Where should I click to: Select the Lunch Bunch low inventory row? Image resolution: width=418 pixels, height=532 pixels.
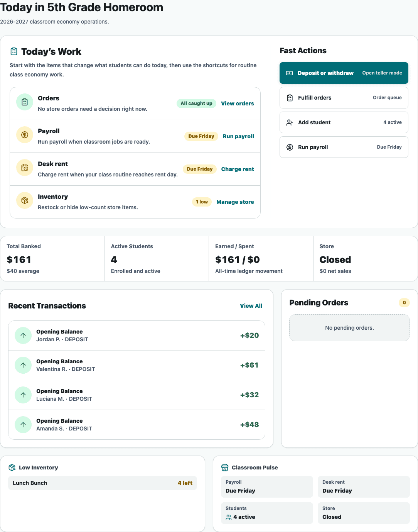[103, 483]
